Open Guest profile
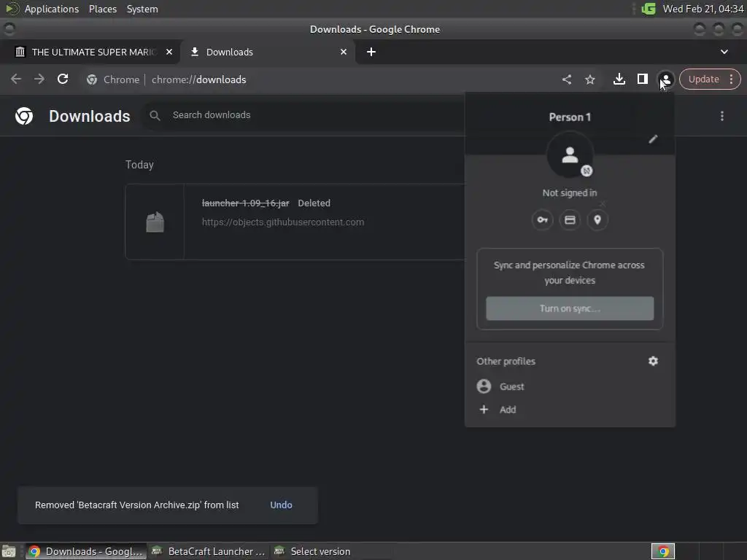Image resolution: width=747 pixels, height=560 pixels. point(570,386)
